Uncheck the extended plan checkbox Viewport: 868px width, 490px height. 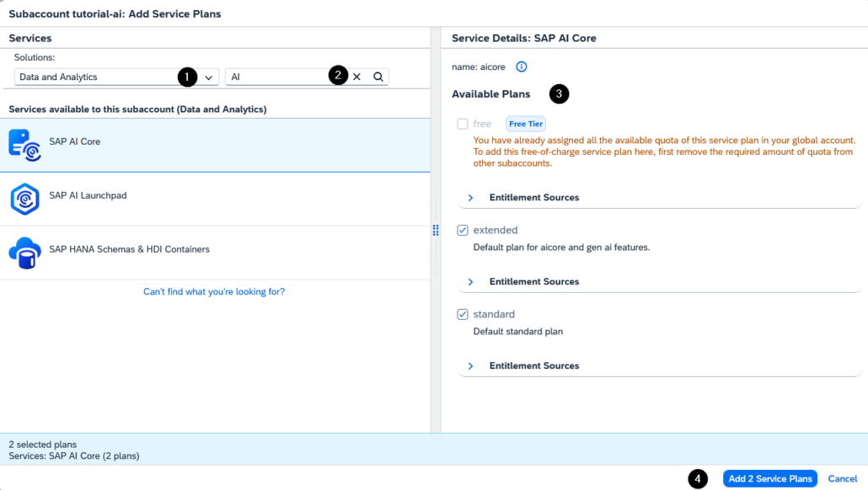[463, 230]
